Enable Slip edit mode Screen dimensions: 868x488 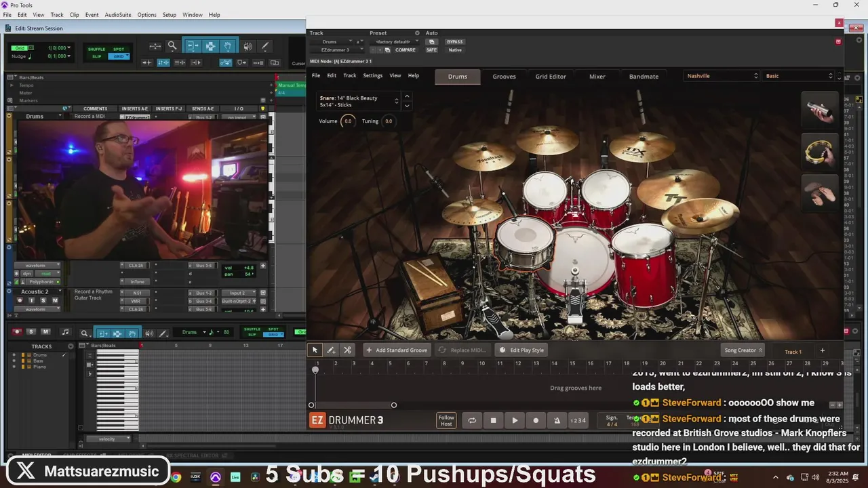[97, 56]
